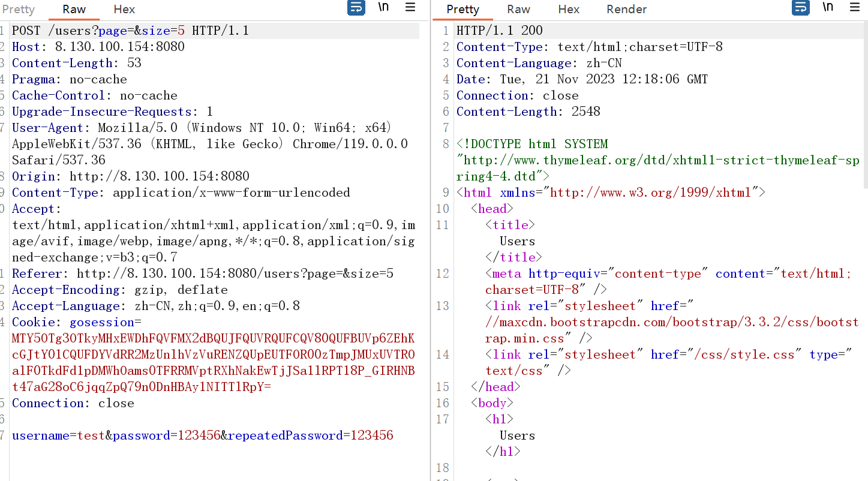Image resolution: width=868 pixels, height=481 pixels.
Task: Click the Date: Tue, 21 Nov 2023 line
Action: coord(582,79)
